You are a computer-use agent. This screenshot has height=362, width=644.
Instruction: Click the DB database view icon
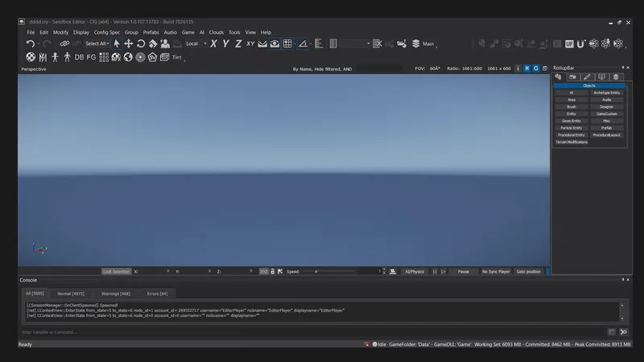tap(79, 57)
